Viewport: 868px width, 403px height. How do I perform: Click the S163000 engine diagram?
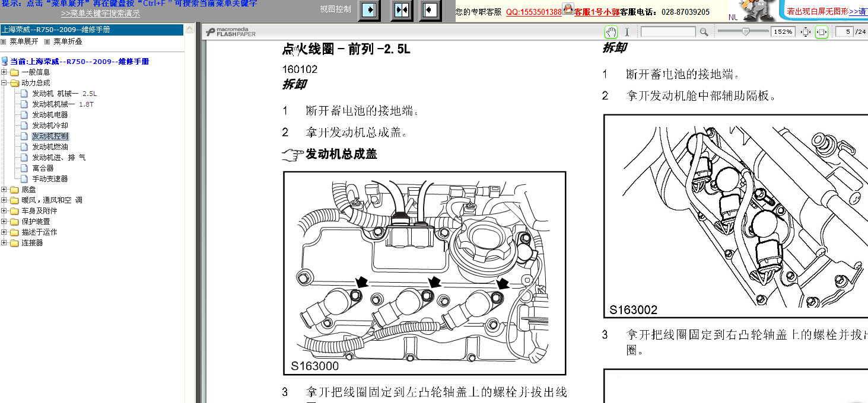click(424, 273)
